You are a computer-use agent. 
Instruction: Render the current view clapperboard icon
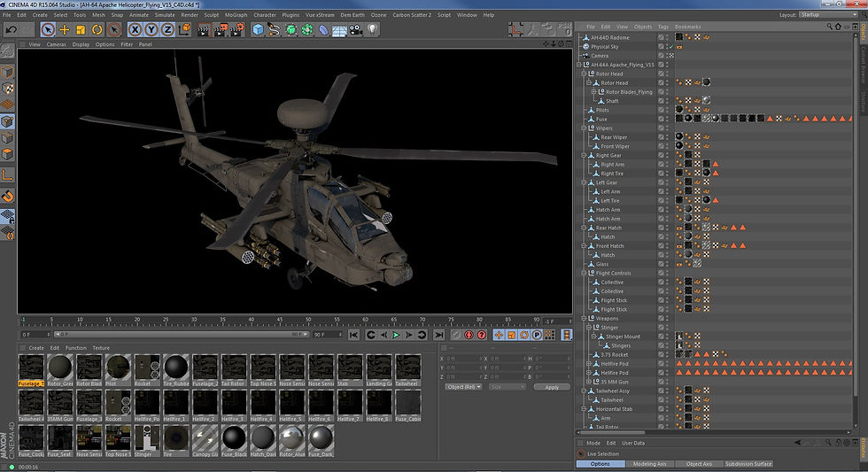coord(204,30)
